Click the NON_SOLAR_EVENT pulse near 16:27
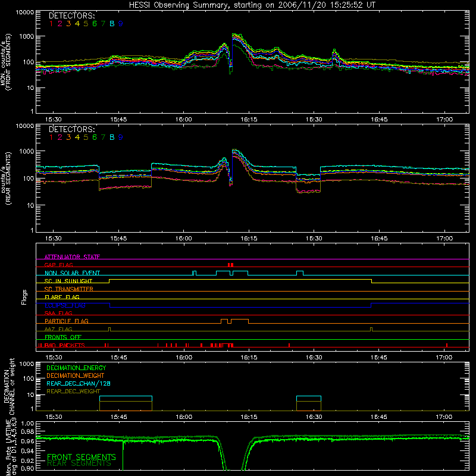 [300, 273]
